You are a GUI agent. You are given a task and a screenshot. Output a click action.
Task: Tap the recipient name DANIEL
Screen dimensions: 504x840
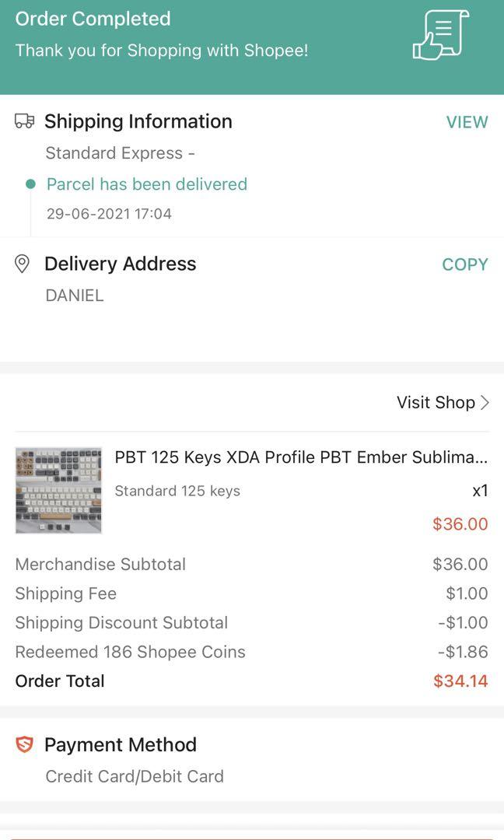73,296
